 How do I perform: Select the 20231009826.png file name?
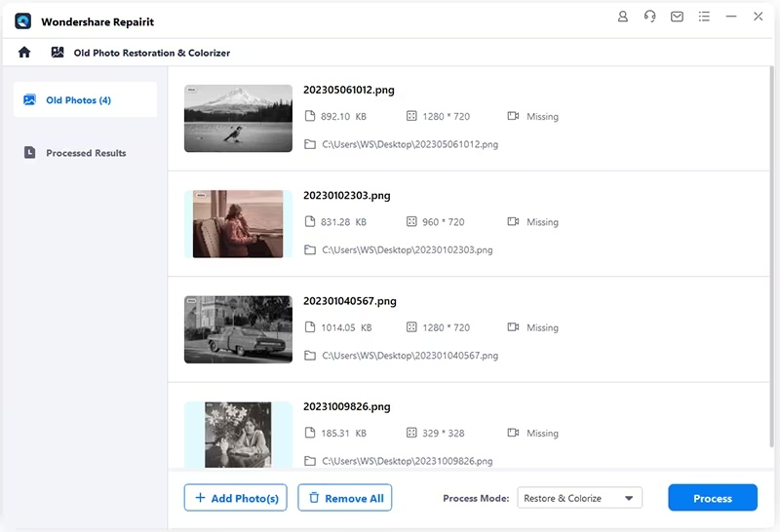349,406
